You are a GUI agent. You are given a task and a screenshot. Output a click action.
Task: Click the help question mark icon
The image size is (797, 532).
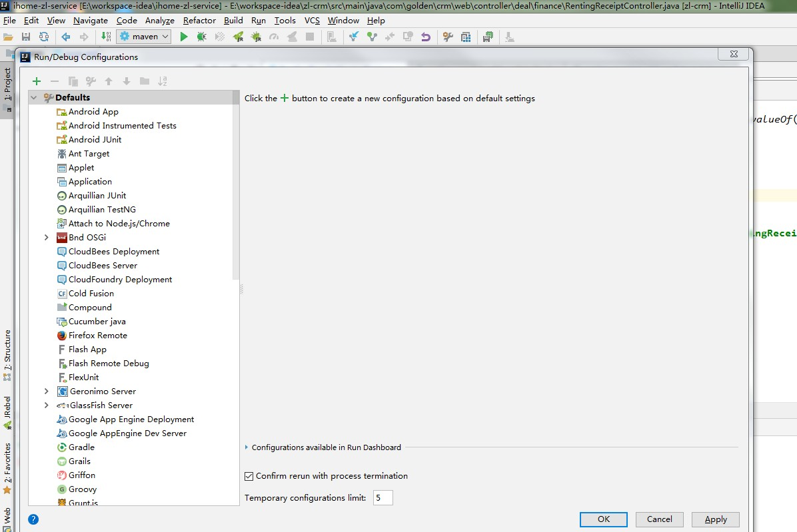click(33, 519)
